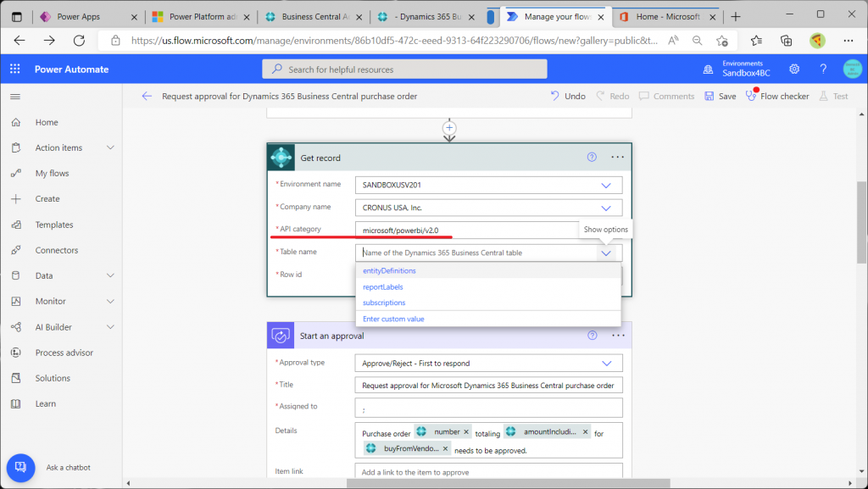Expand the Data section in sidebar
The image size is (868, 489).
[110, 275]
